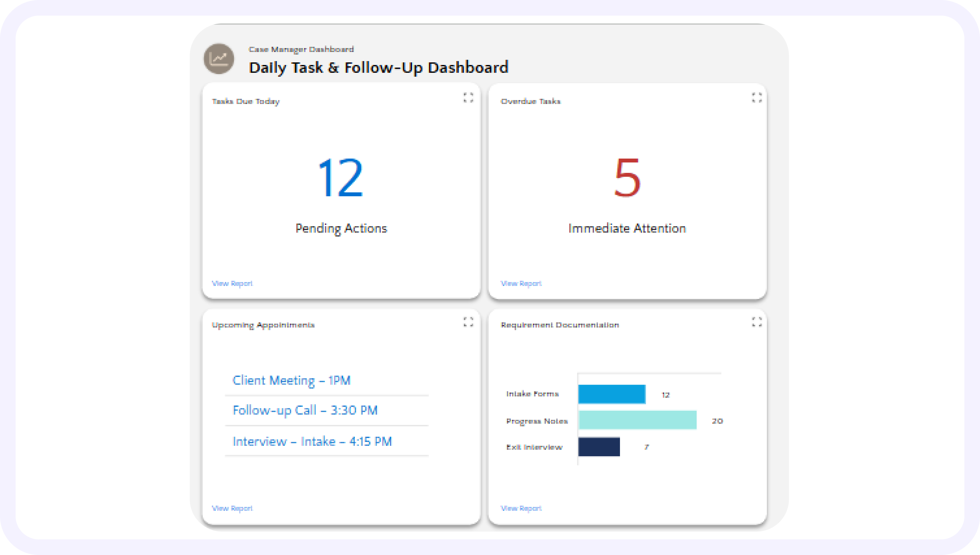Open Interview – Intake – 4:15 PM appointment
Viewport: 980px width, 555px height.
click(312, 441)
